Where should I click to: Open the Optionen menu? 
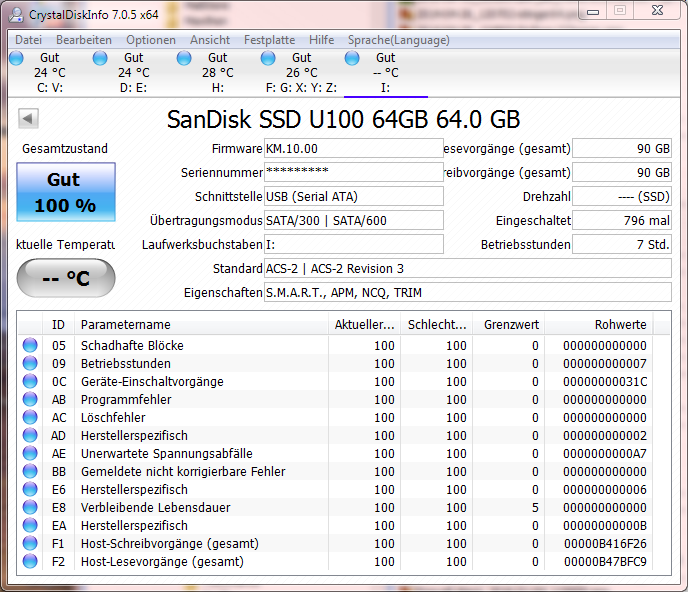coord(151,40)
